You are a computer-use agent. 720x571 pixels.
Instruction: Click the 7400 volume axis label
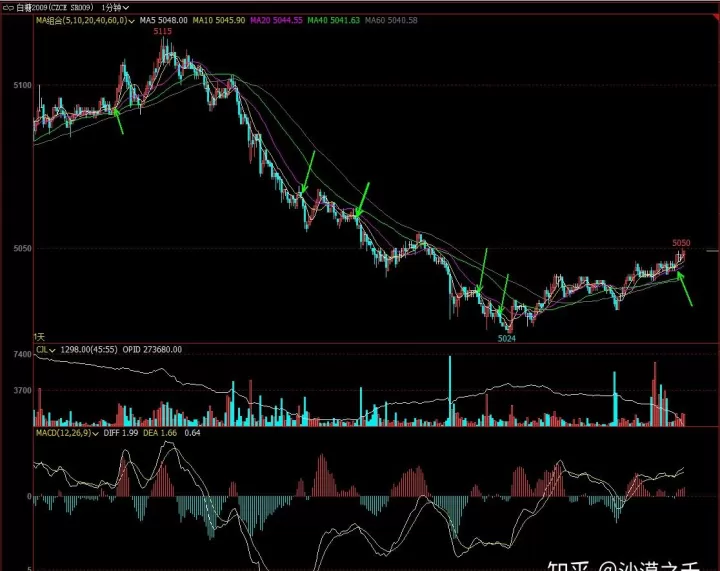(22, 354)
